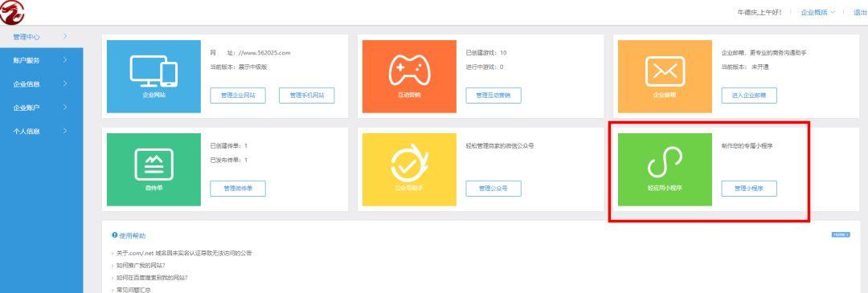Screen dimensions: 868x293
Task: Click the 退出 logout link
Action: (x=860, y=12)
